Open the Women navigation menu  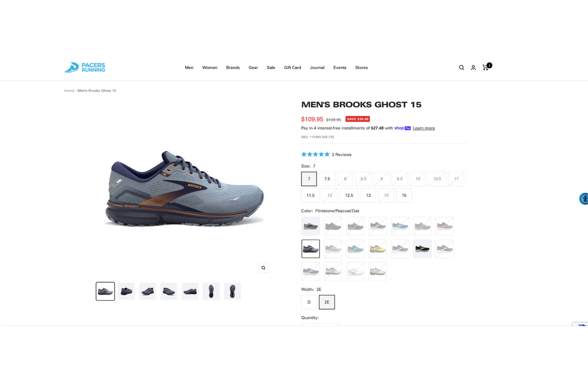(210, 68)
